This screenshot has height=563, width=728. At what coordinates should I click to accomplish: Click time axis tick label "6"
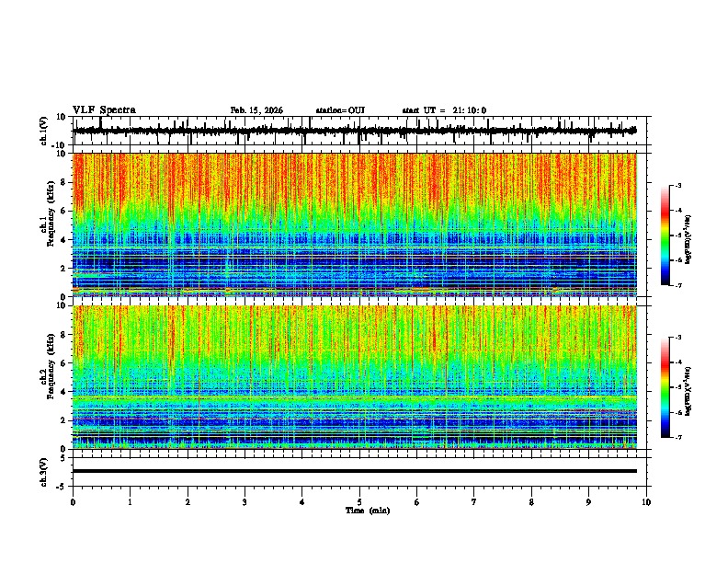pos(417,502)
